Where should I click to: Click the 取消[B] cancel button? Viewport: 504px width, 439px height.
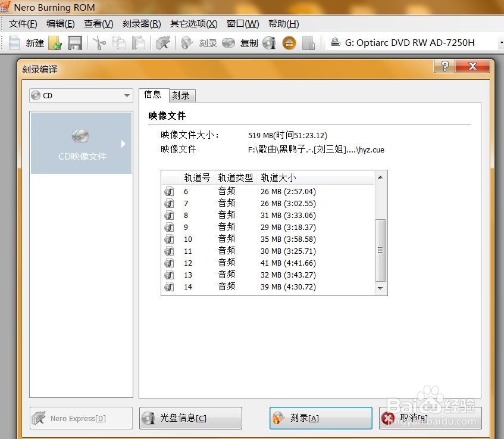(x=430, y=418)
